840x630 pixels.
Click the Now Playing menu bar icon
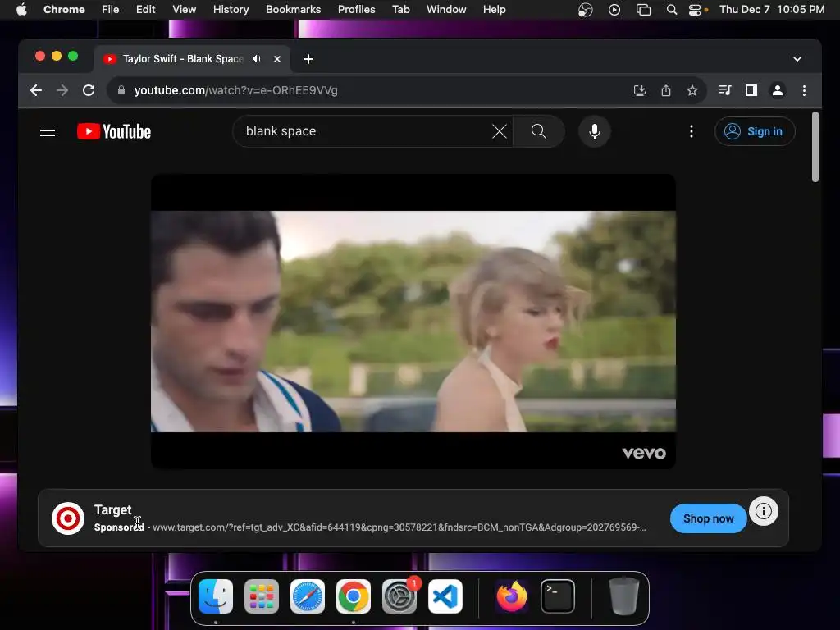coord(614,10)
